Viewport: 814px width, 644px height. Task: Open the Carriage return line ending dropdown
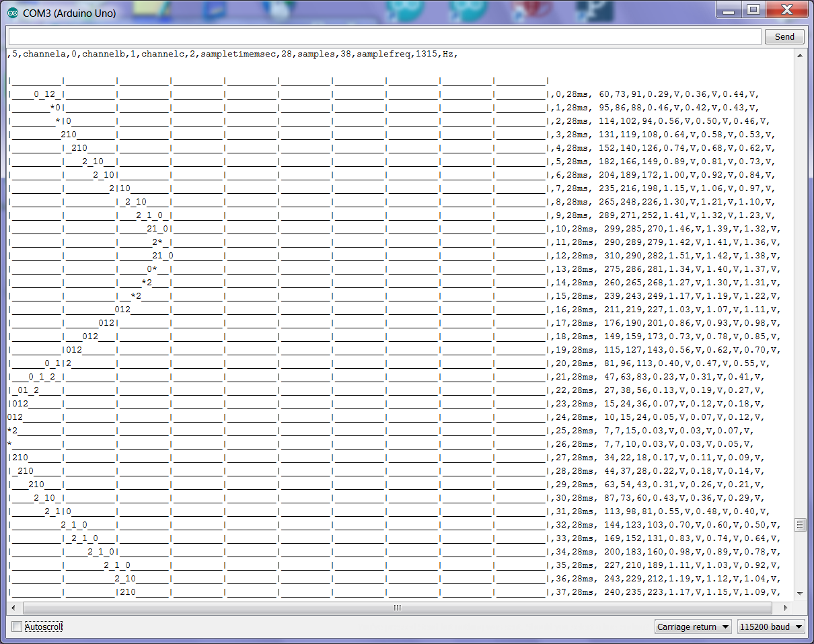[x=694, y=627]
